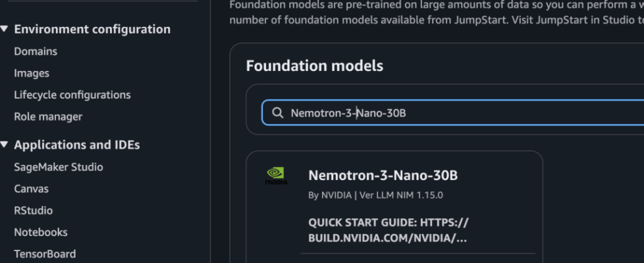Collapse the Environment configuration triangle

point(5,30)
